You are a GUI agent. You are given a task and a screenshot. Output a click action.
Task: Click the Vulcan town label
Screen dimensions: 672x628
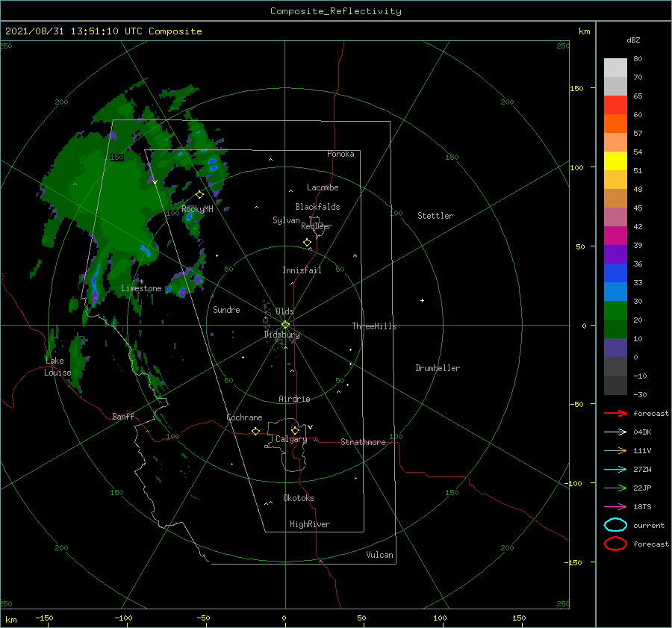point(379,555)
